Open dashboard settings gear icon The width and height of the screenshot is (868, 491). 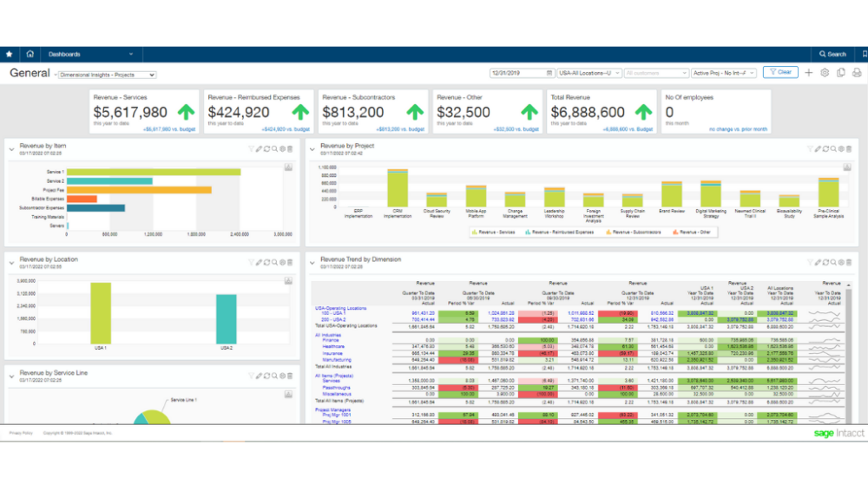pyautogui.click(x=825, y=73)
